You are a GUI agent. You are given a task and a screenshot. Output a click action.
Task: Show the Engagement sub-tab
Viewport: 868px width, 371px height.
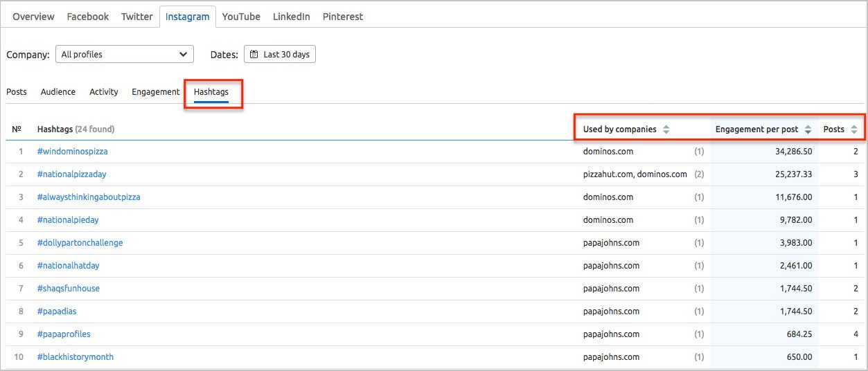155,91
